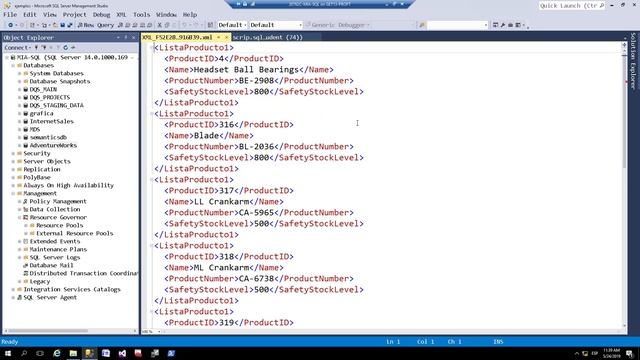The image size is (640, 360).
Task: Click the ProductNumber value CA-5965
Action: (x=256, y=213)
